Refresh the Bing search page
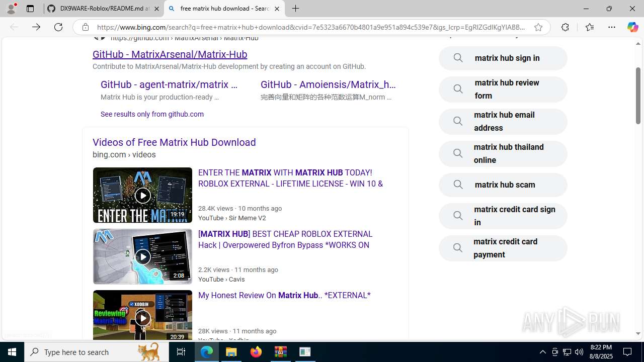This screenshot has width=644, height=362. (x=58, y=27)
